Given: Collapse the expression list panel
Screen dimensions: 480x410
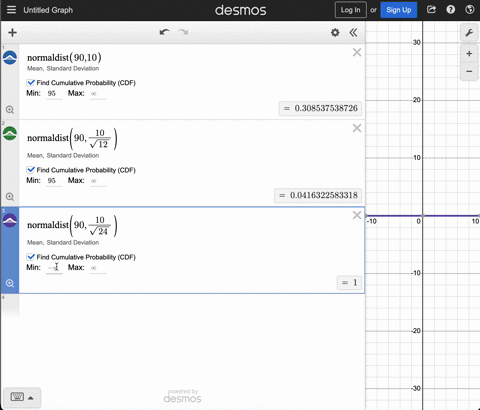Looking at the screenshot, I should pyautogui.click(x=353, y=32).
